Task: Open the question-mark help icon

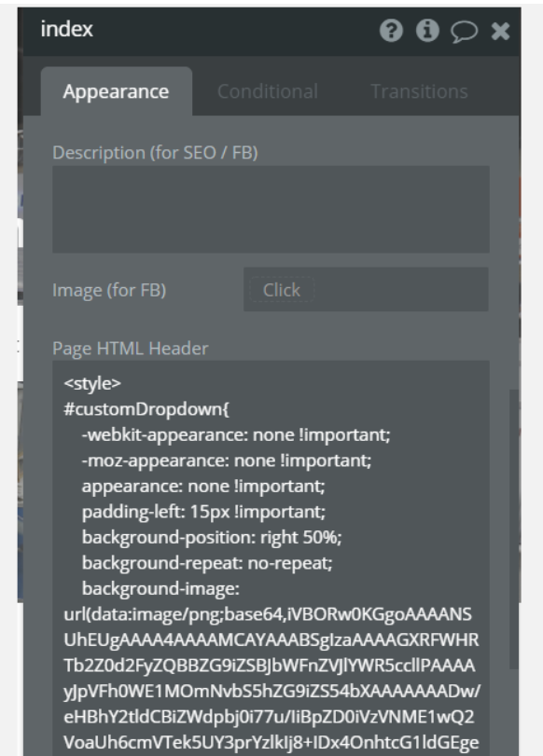Action: (391, 31)
